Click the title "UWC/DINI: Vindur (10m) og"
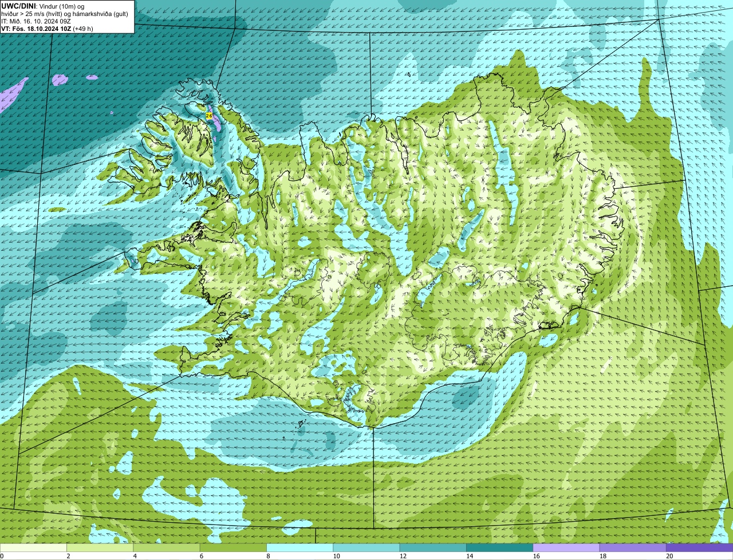 [x=42, y=6]
